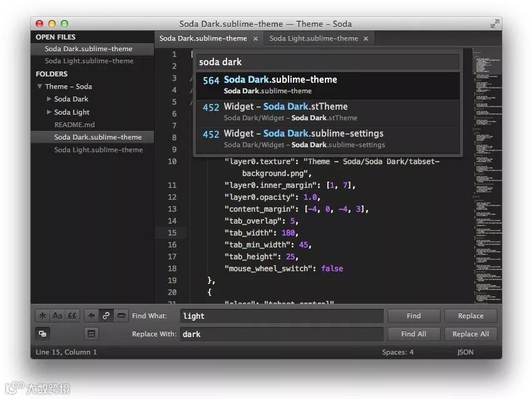
Task: Select Widget - Soda Dark.sublime-settings result
Action: coord(328,140)
